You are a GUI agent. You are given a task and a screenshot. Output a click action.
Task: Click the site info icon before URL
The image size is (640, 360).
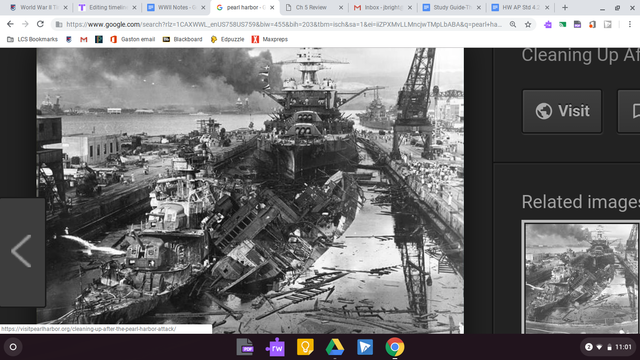coord(59,24)
